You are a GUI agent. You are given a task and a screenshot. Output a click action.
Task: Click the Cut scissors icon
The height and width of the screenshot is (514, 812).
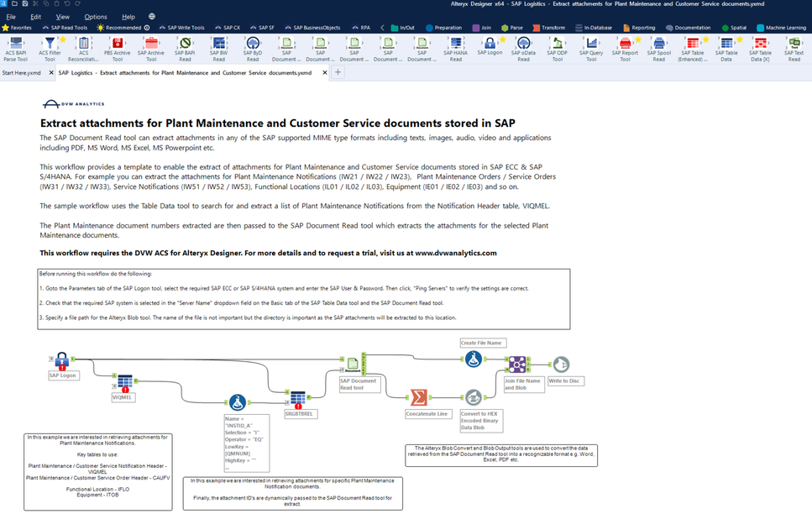[x=36, y=3]
